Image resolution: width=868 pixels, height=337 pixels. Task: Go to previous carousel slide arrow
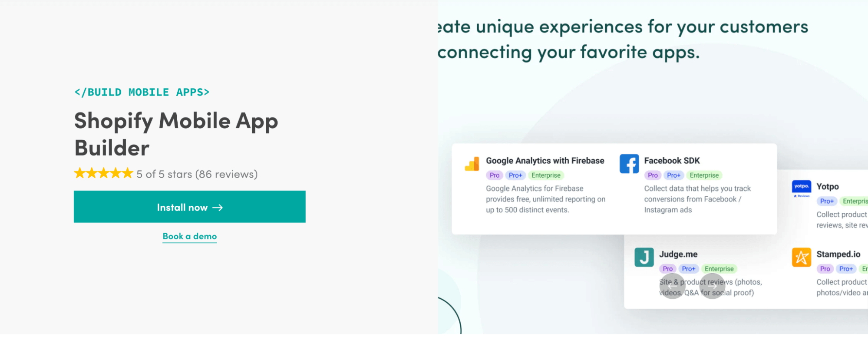click(x=672, y=286)
